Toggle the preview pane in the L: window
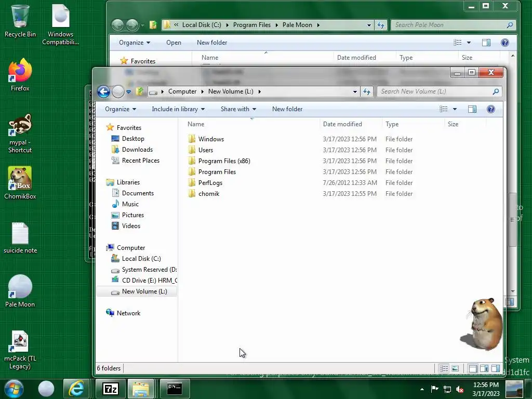 point(472,109)
